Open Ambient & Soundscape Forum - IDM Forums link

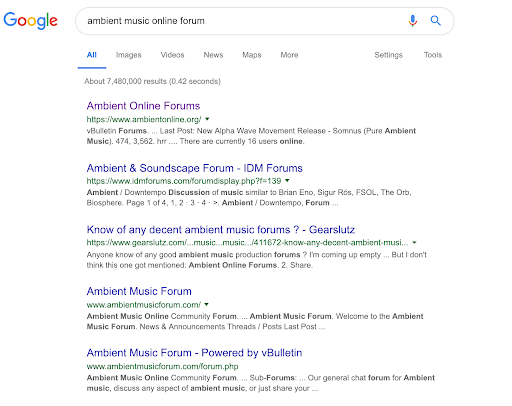[195, 168]
